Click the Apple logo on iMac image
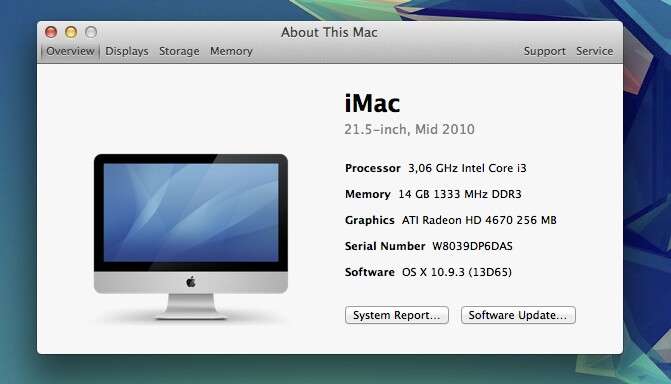The height and width of the screenshot is (384, 671). click(191, 282)
